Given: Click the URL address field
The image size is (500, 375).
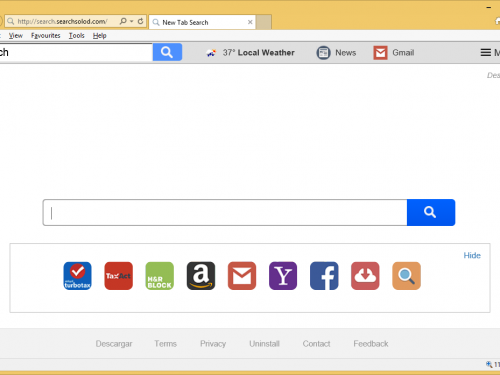Looking at the screenshot, I should tap(62, 21).
